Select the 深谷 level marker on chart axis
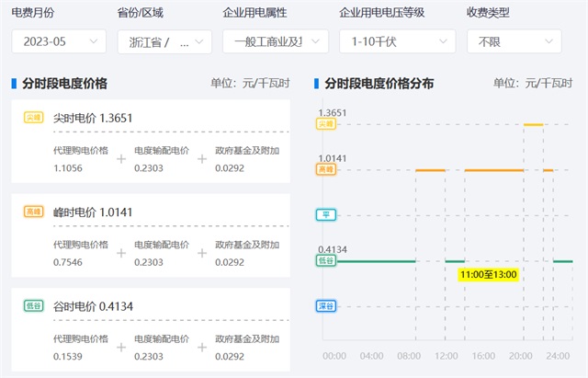The height and width of the screenshot is (378, 588). coord(325,306)
